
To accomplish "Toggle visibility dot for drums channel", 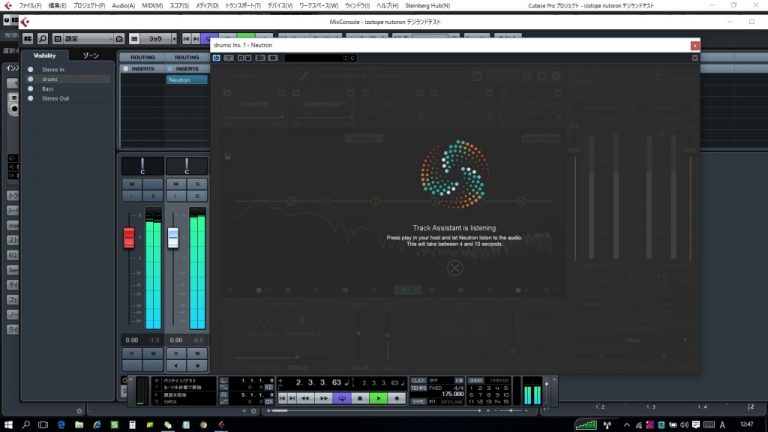I will [30, 79].
